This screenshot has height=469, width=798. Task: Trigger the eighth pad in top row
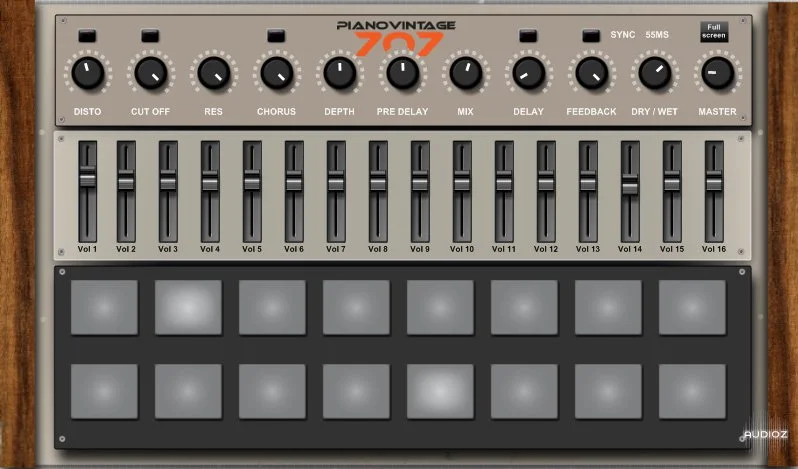[692, 307]
